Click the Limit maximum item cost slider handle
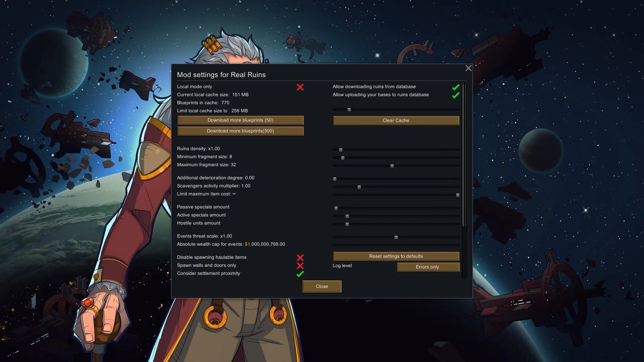 [458, 195]
